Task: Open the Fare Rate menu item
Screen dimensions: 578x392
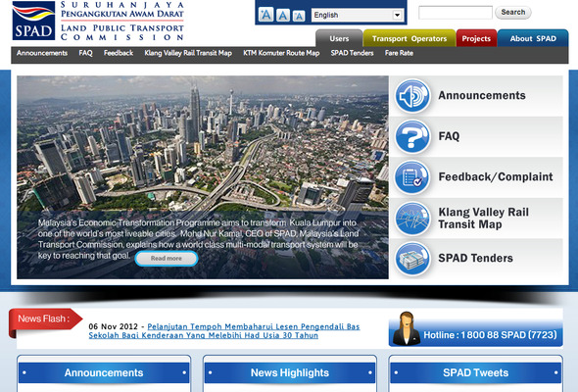Action: coord(399,53)
